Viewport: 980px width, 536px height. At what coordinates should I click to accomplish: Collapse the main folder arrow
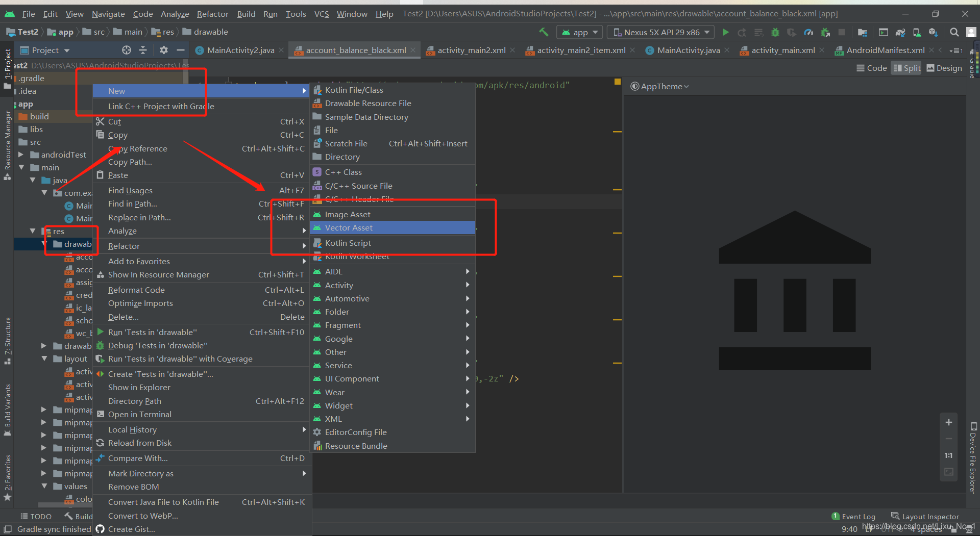21,167
